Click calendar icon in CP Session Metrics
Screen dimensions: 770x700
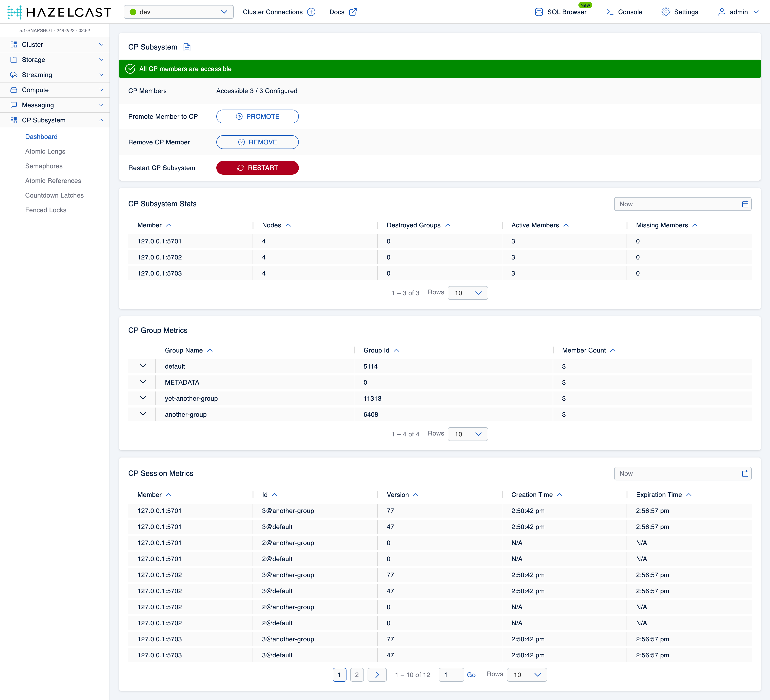[x=745, y=473]
